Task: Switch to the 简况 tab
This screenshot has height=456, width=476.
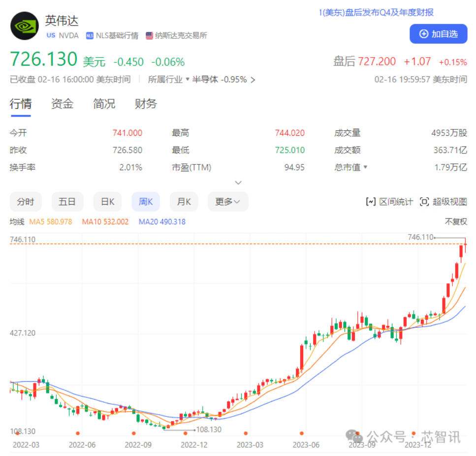Action: pos(104,104)
